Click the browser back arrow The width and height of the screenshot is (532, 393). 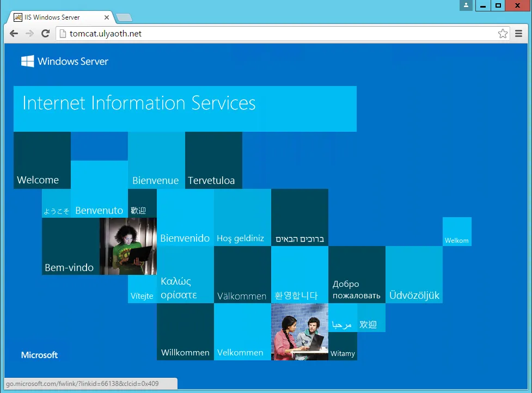point(14,34)
